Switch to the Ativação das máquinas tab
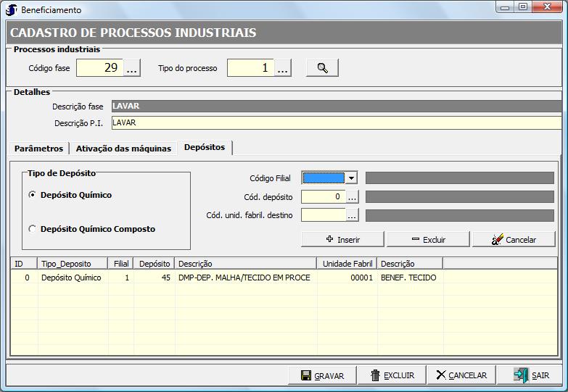The image size is (568, 392). coord(123,149)
